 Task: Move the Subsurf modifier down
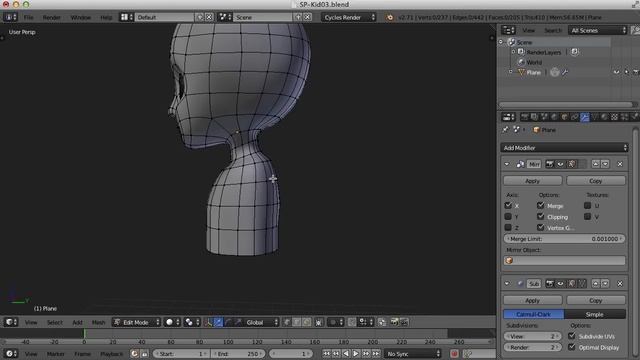click(605, 283)
